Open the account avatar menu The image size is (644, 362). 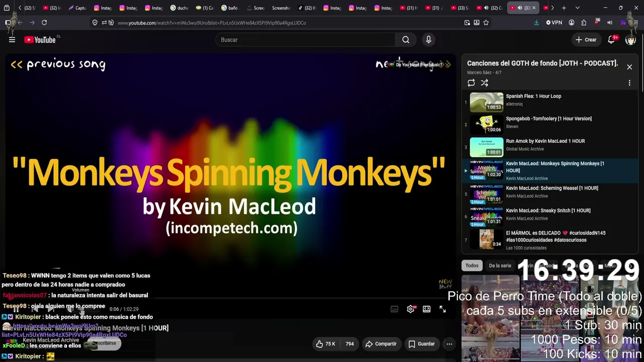630,40
